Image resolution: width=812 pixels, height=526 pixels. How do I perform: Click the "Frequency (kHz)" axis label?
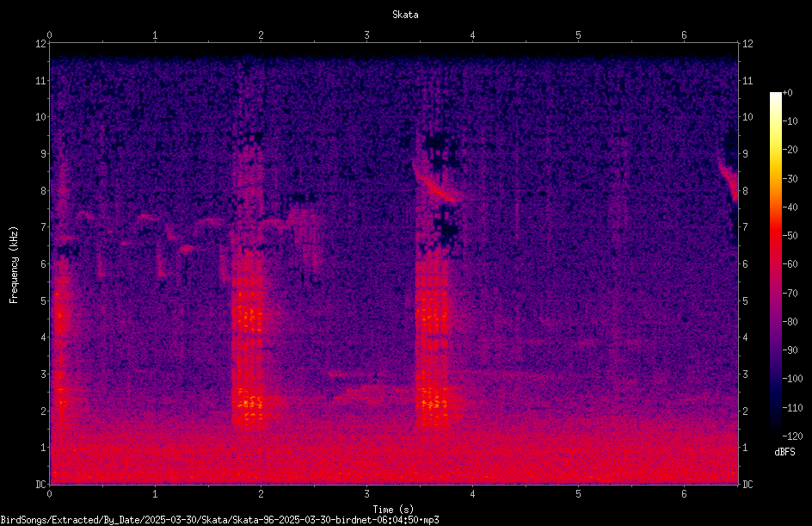tap(14, 265)
